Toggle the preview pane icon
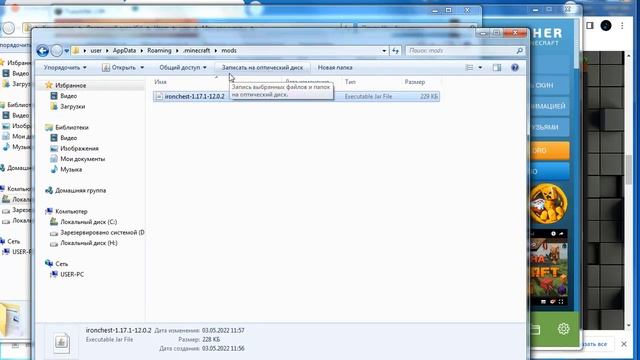Screen dimensions: 640x360 click(x=496, y=67)
